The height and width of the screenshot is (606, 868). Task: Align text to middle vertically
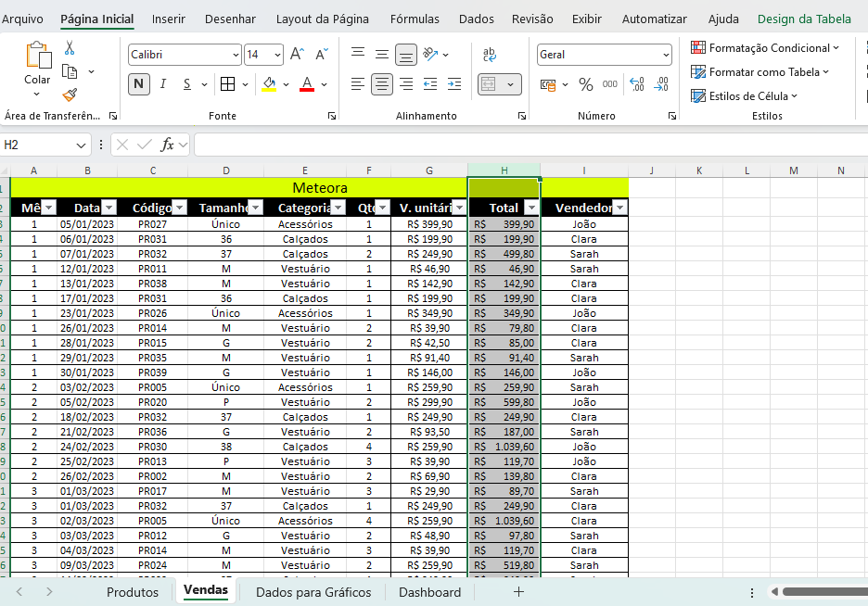pos(382,54)
